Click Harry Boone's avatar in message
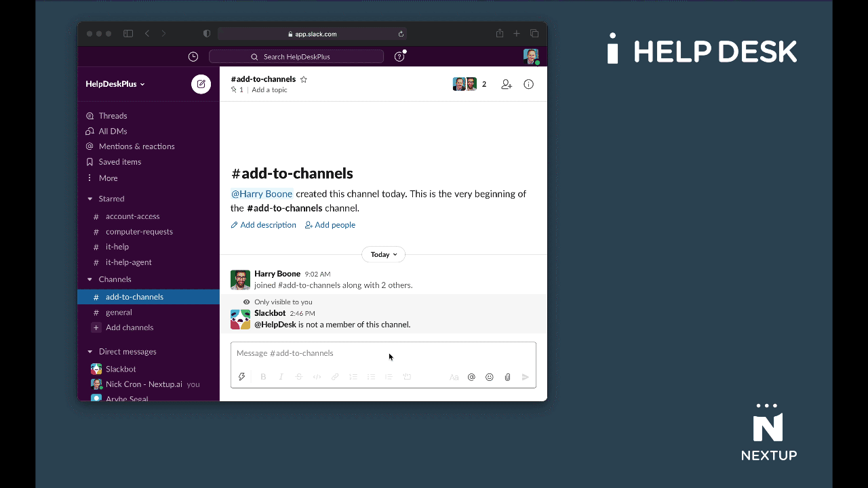 (x=240, y=280)
